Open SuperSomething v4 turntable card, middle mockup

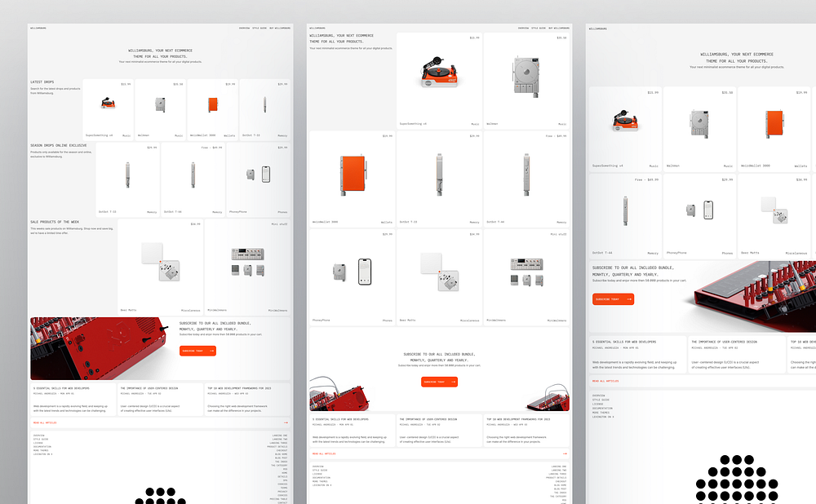(439, 81)
